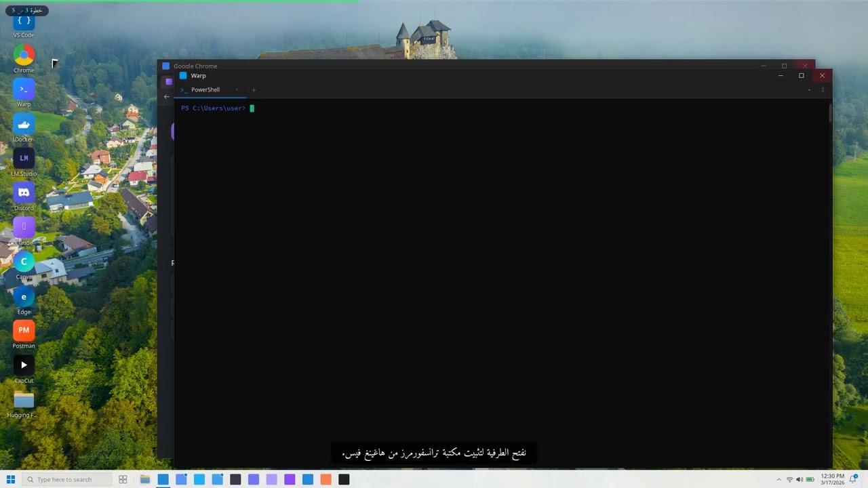Open the Chrome desktop shortcut
This screenshot has height=488, width=868.
[x=24, y=58]
